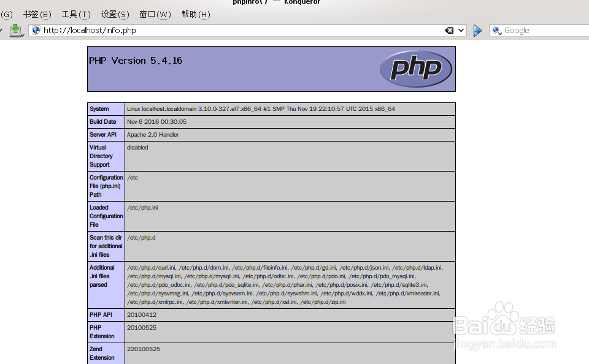589x364 pixels.
Task: Select the /etc/php.d/zip.ini entry
Action: point(323,302)
